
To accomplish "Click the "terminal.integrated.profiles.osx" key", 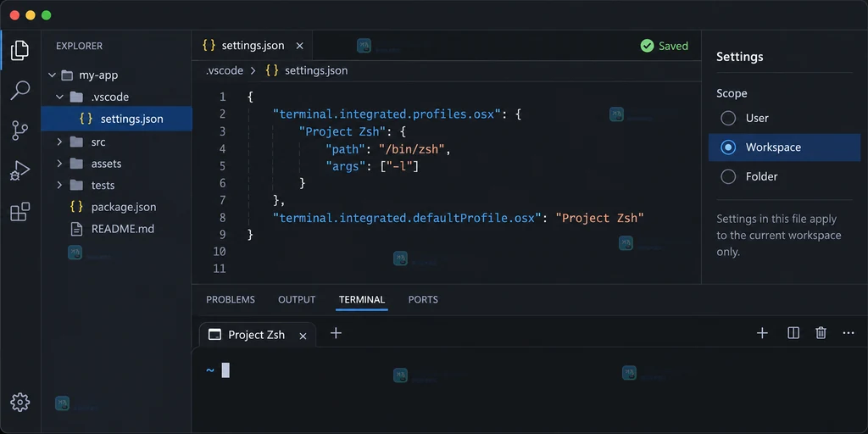I will 387,114.
